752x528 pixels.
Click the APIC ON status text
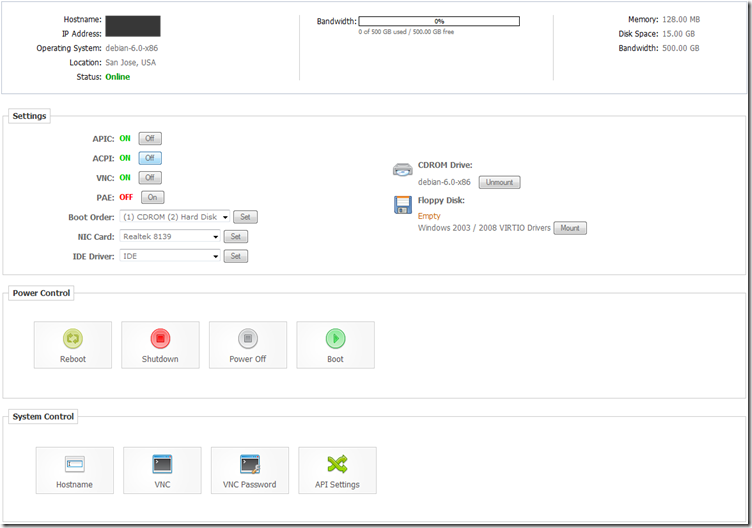click(125, 139)
